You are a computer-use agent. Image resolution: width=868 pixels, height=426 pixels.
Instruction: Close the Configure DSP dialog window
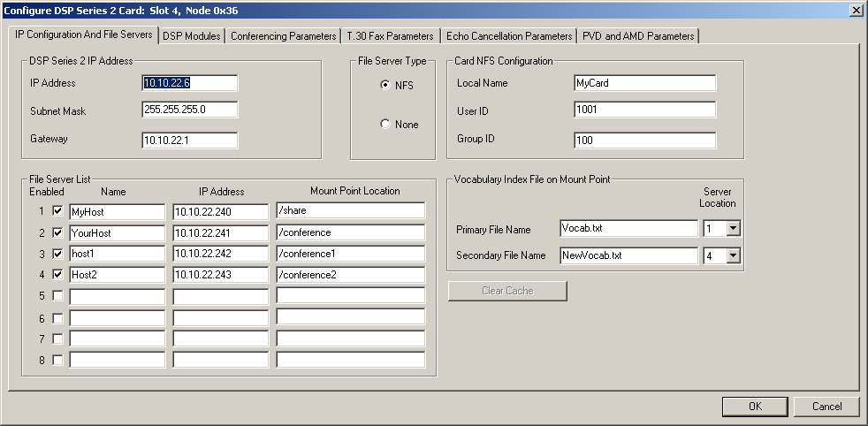coord(856,10)
